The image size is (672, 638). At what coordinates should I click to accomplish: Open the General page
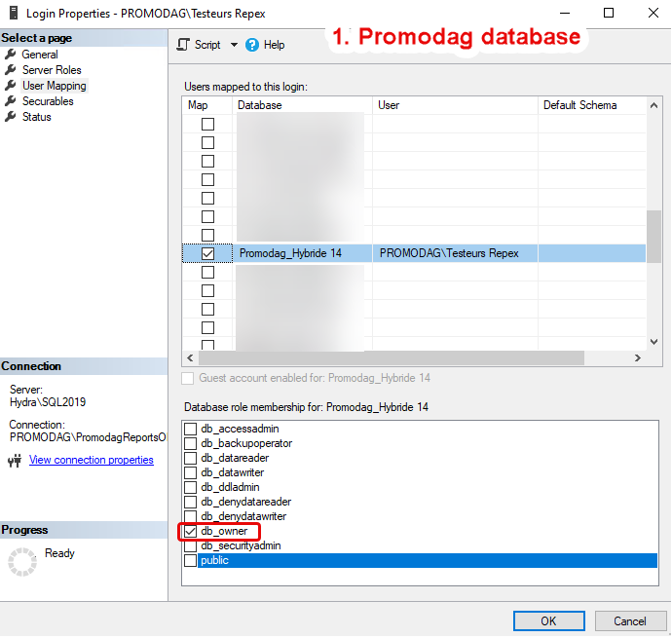[40, 55]
